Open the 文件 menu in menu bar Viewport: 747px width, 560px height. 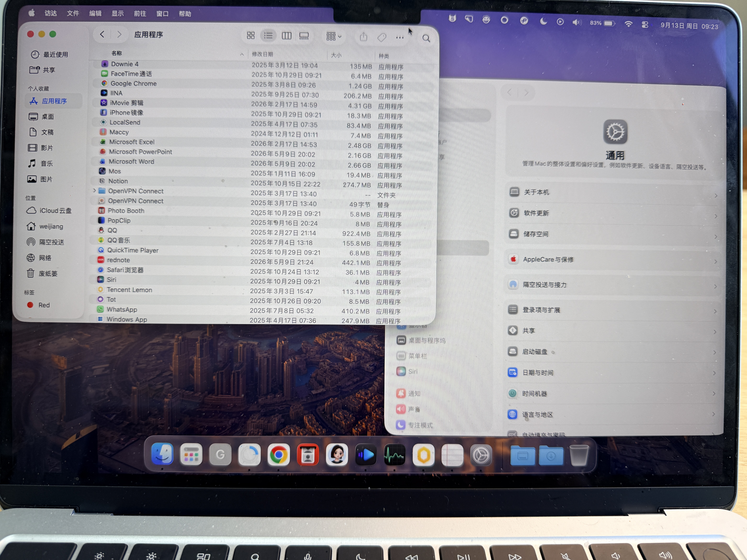pos(73,13)
